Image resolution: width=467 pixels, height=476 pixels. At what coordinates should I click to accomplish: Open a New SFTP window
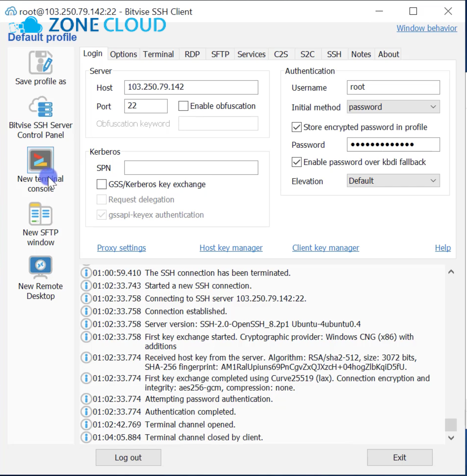(41, 214)
